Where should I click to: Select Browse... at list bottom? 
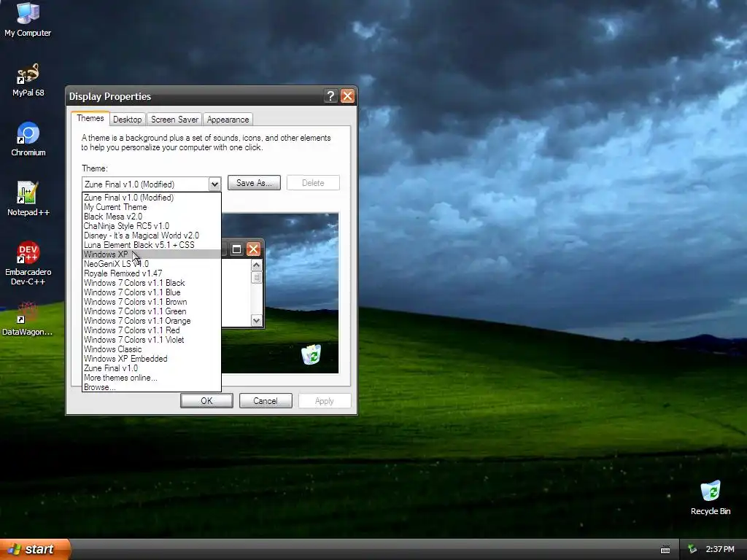(x=152, y=387)
